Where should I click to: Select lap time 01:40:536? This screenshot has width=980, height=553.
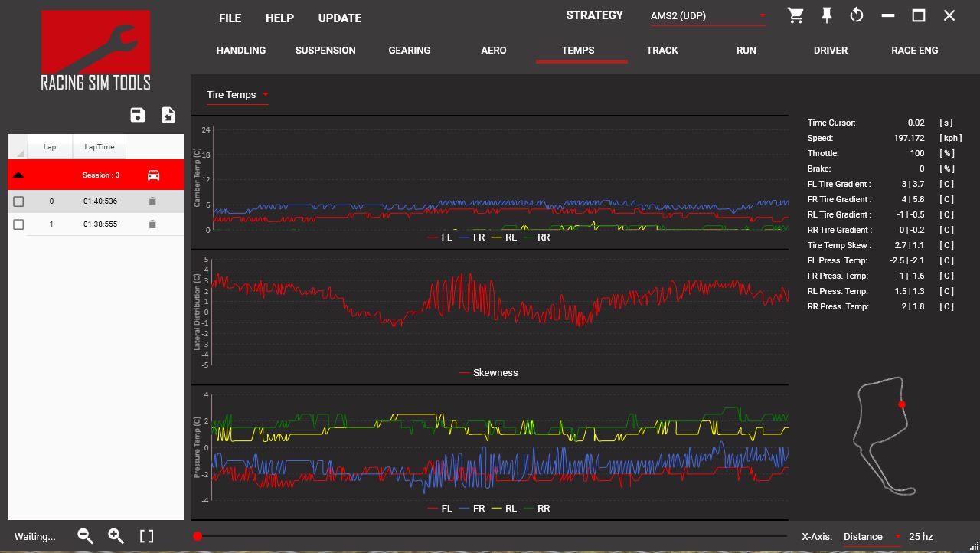[x=100, y=201]
